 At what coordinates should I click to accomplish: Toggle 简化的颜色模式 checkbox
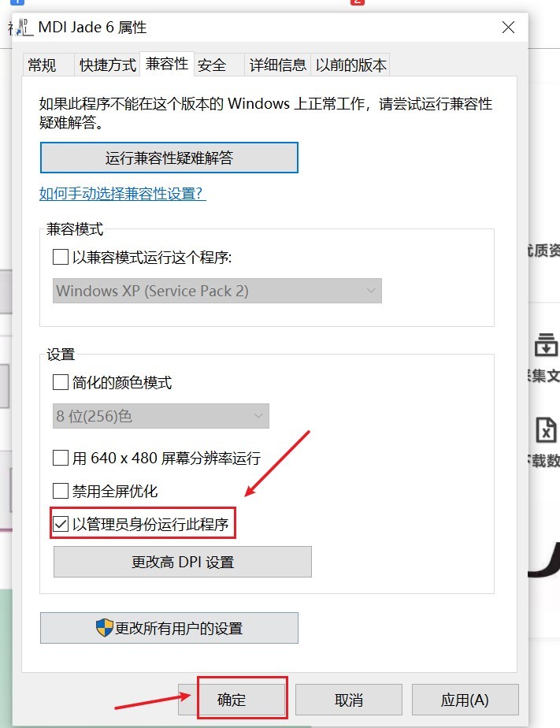click(x=61, y=382)
